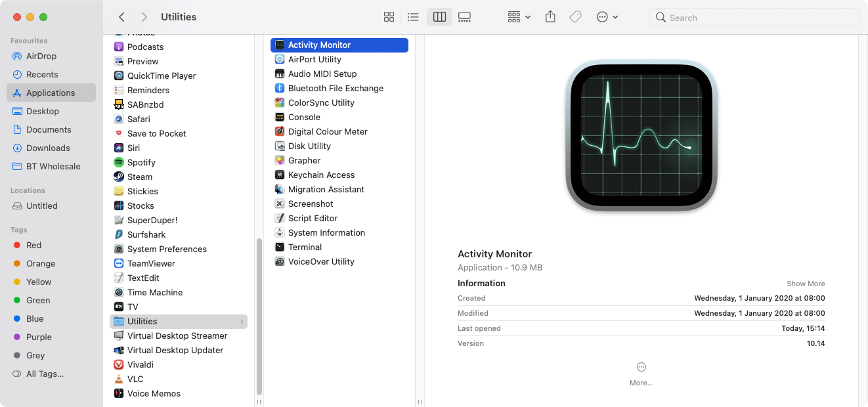Switch to gallery view
The image size is (868, 407).
click(464, 17)
